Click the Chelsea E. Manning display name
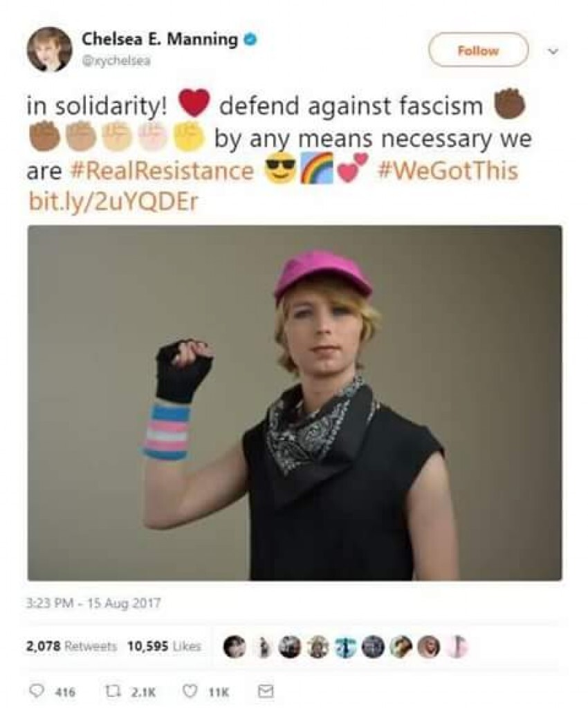Image resolution: width=588 pixels, height=708 pixels. [160, 39]
